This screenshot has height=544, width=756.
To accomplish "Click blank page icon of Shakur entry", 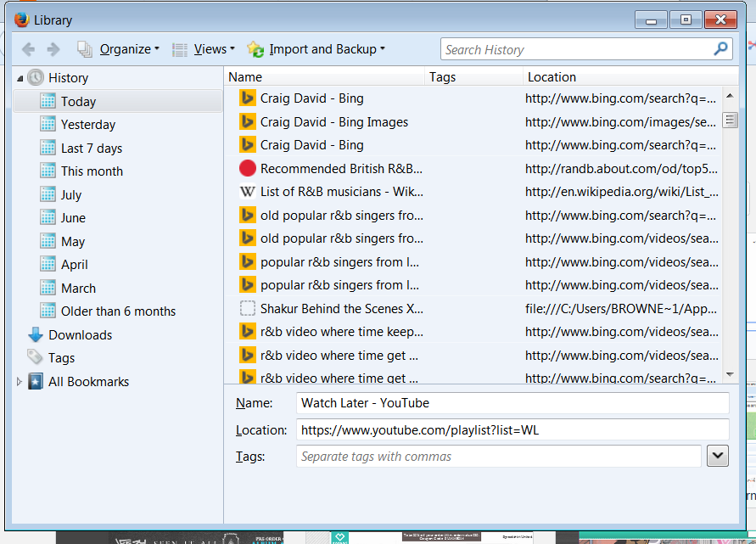I will (248, 309).
